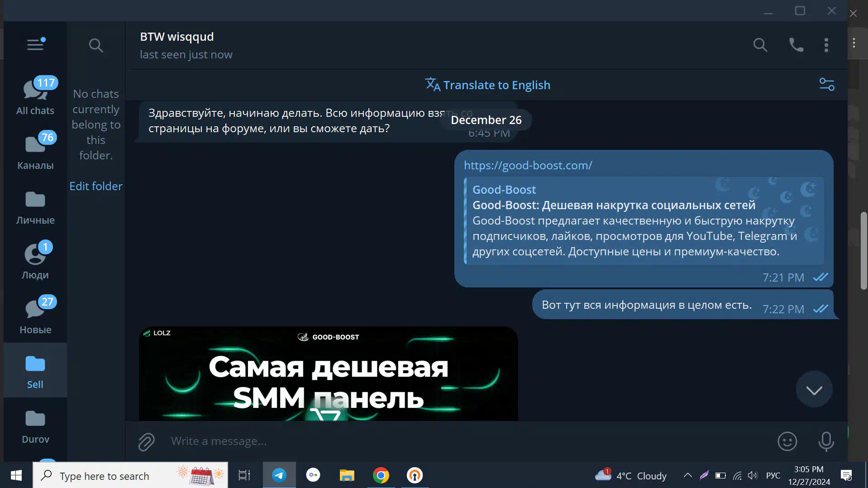Open BTW wisqqud profile from chat header
This screenshot has width=868, height=488.
click(x=186, y=45)
